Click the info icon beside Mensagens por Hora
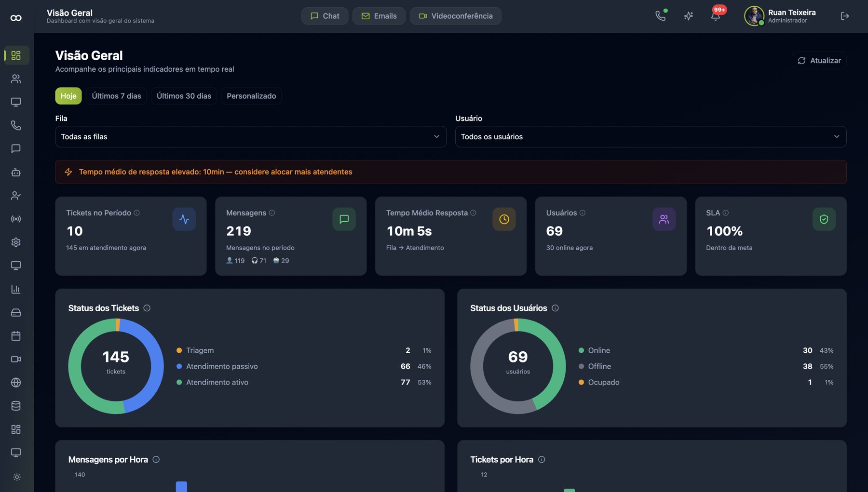Image resolution: width=868 pixels, height=492 pixels. pyautogui.click(x=156, y=459)
